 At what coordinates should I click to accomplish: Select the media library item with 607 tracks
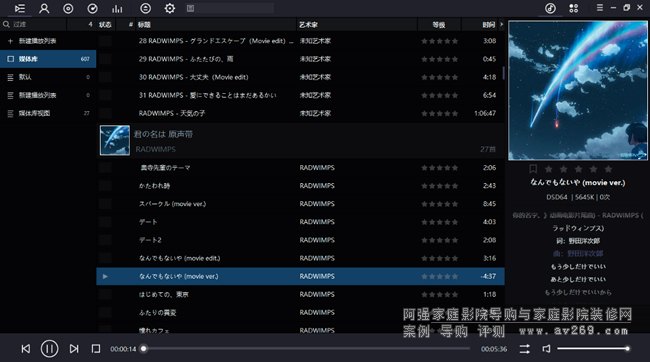pos(48,59)
